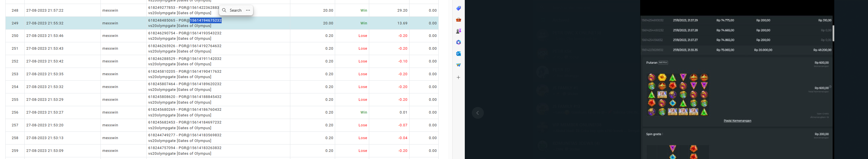
Task: Open the three-dots menu in Search popup
Action: [248, 11]
